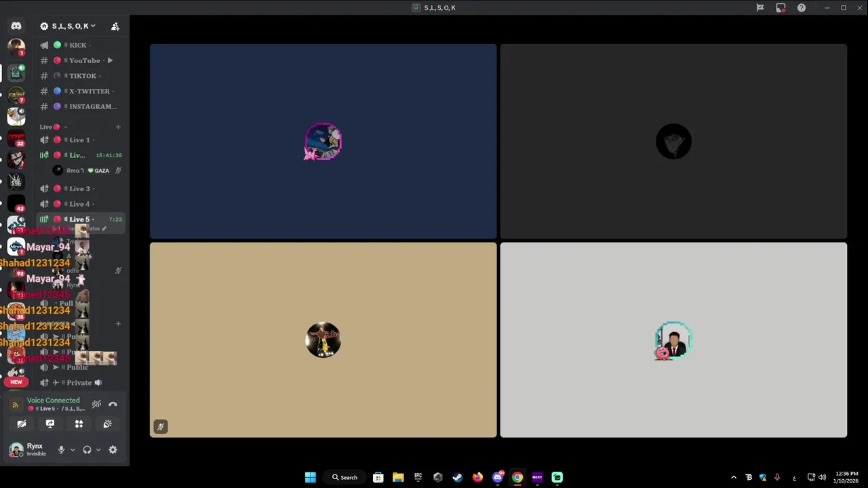Disconnect from voice with the hang-up icon
This screenshot has width=868, height=488.
click(113, 404)
